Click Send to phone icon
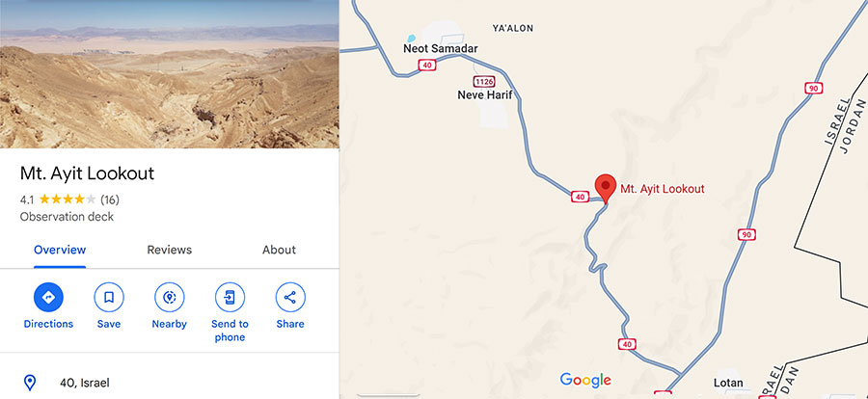Image resolution: width=868 pixels, height=399 pixels. pyautogui.click(x=230, y=297)
